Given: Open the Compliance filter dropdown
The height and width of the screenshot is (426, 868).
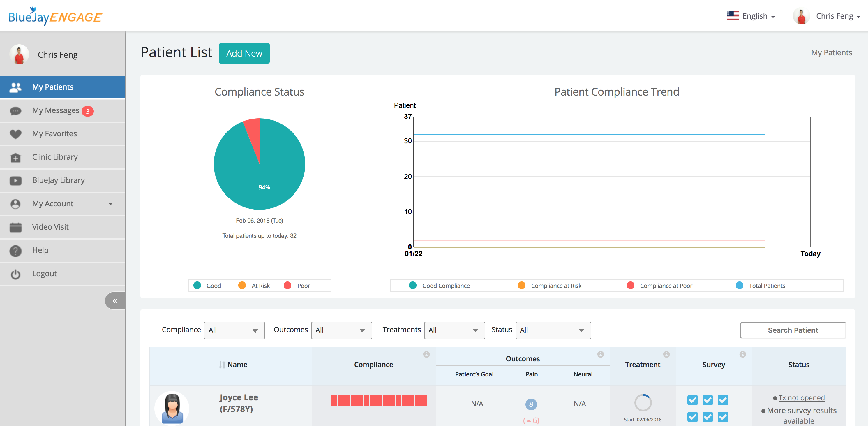Looking at the screenshot, I should pos(234,330).
